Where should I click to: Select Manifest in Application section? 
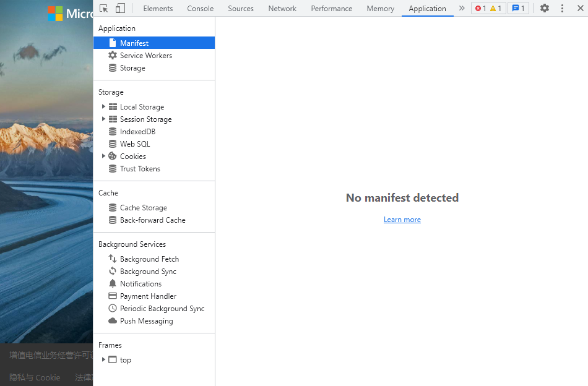[x=134, y=43]
